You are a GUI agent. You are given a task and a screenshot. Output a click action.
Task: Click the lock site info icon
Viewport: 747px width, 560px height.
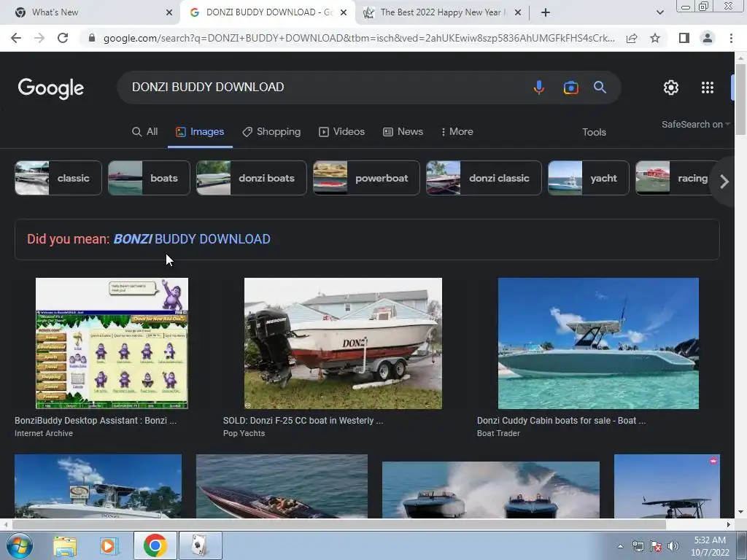point(92,38)
